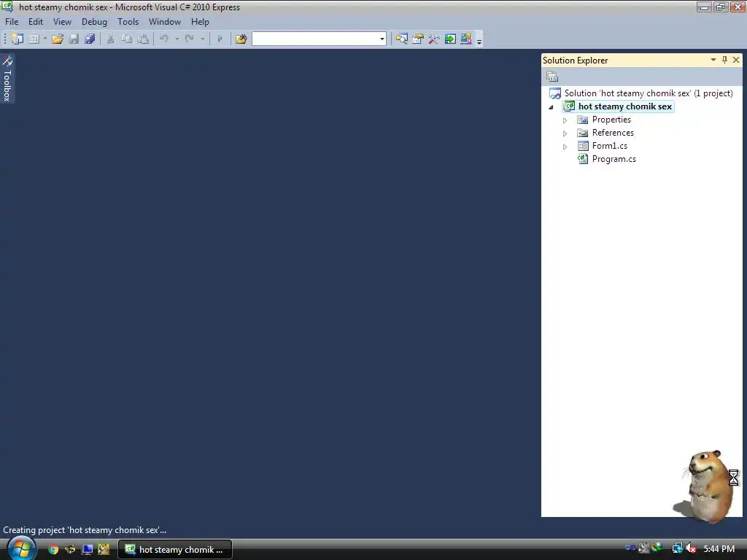Click Show All Files icon in Solution Explorer
This screenshot has height=560, width=747.
(x=552, y=77)
